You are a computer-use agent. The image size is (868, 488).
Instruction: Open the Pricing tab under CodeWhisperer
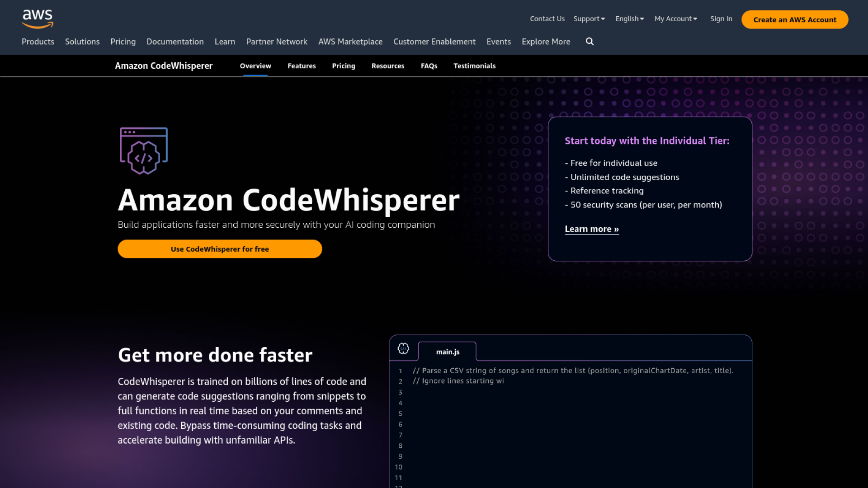click(x=343, y=66)
